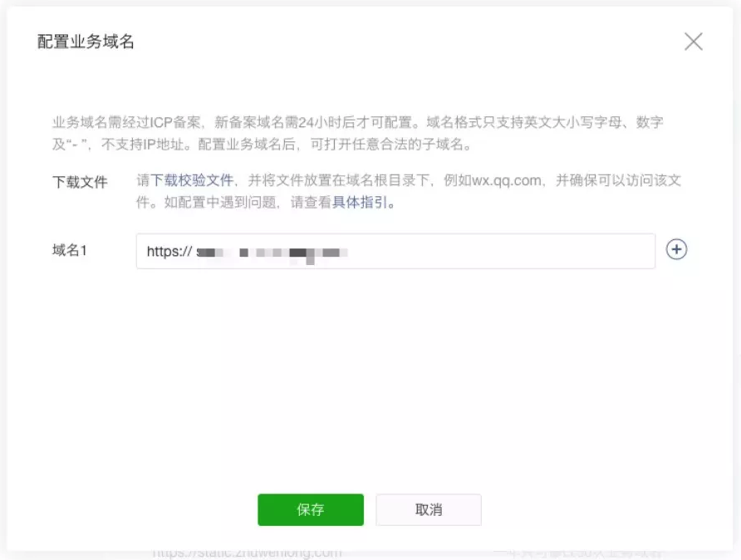Image resolution: width=741 pixels, height=560 pixels.
Task: Open the 具体指引 help link
Action: pyautogui.click(x=361, y=202)
